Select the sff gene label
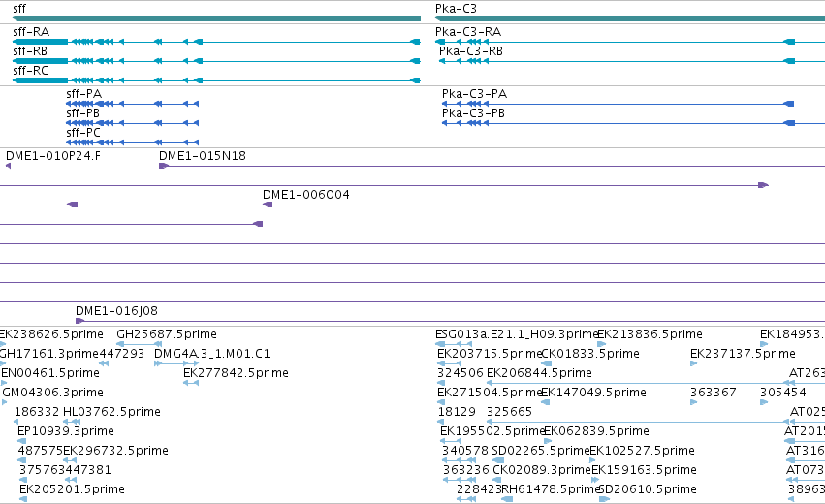Viewport: 825px width, 504px height. (x=19, y=9)
